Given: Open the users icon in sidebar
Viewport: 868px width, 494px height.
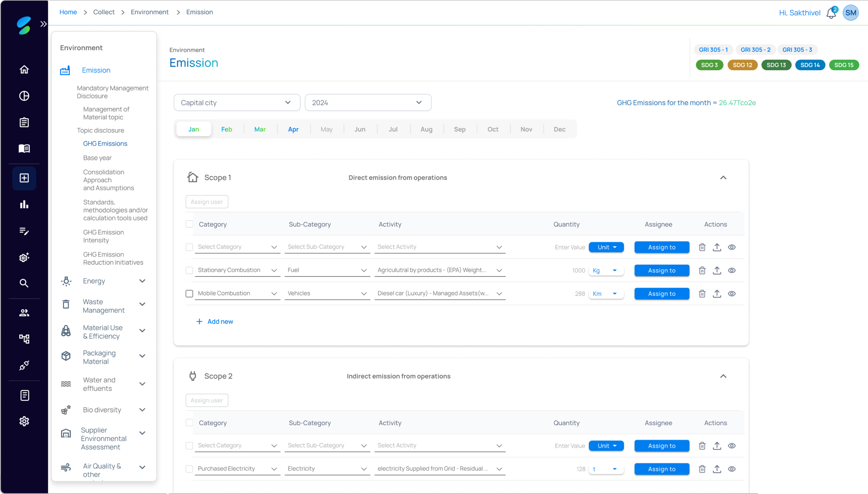Looking at the screenshot, I should (24, 313).
